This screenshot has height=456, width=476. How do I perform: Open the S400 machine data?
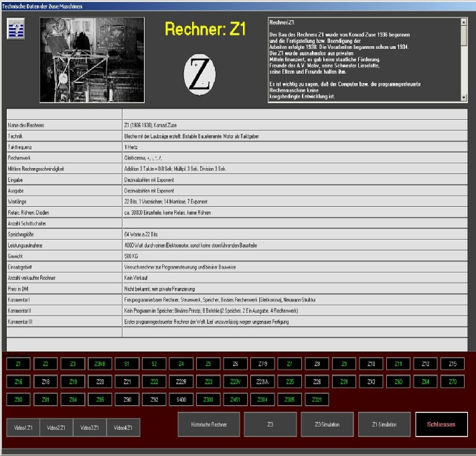(181, 400)
